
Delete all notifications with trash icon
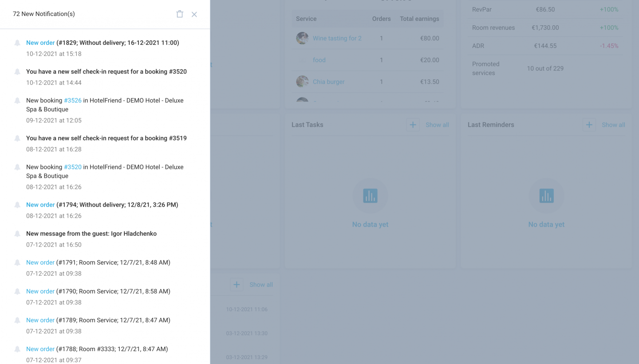point(180,14)
